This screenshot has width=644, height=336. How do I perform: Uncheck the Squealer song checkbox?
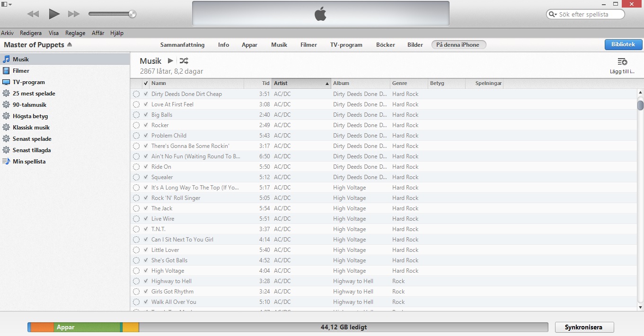(x=146, y=177)
